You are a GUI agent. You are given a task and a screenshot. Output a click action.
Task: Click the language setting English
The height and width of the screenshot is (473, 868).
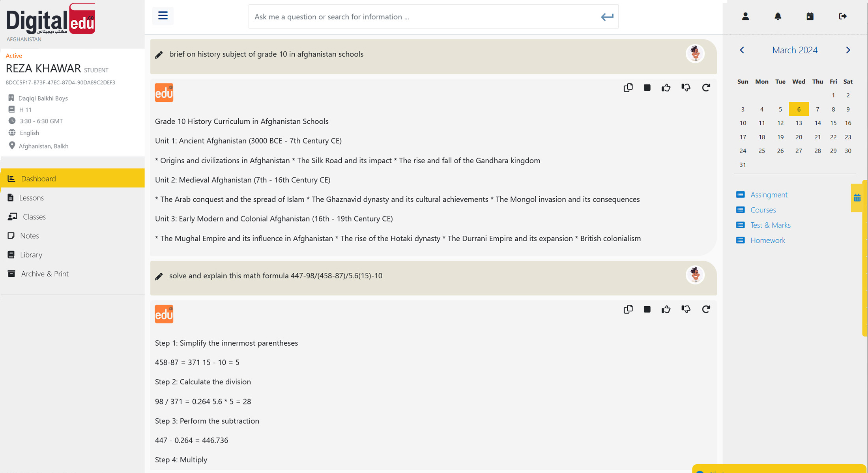click(29, 133)
